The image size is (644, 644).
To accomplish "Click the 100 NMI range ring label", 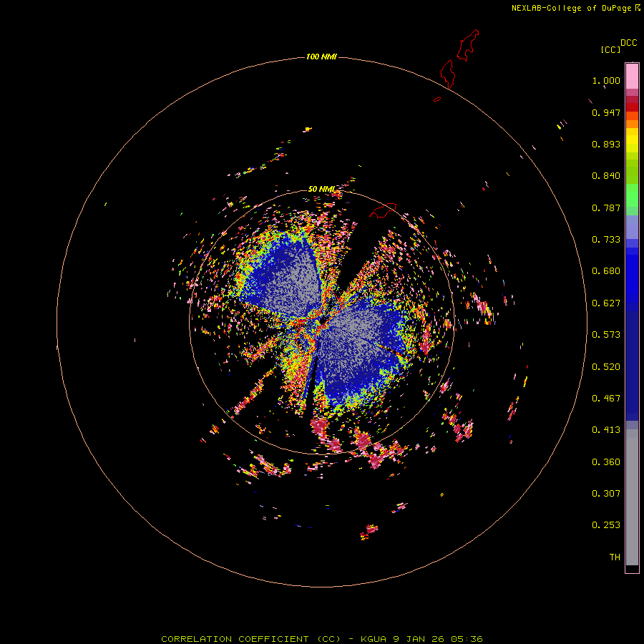I will pyautogui.click(x=321, y=57).
